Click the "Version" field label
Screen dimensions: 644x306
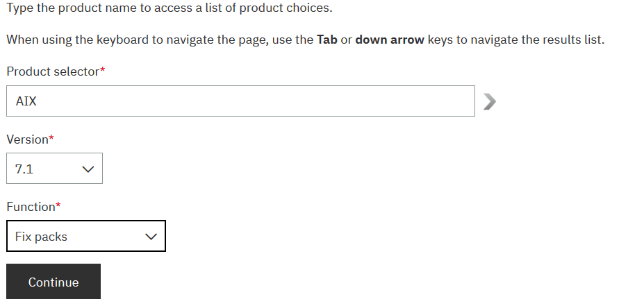point(27,139)
